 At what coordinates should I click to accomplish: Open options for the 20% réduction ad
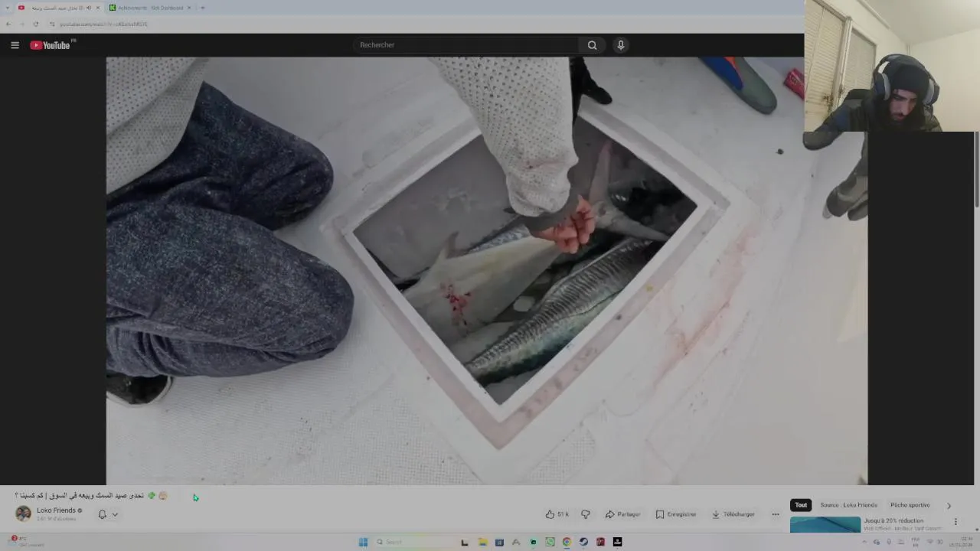click(x=955, y=522)
